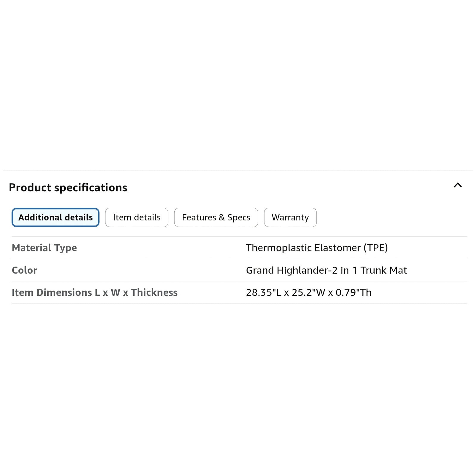Screen dimensions: 476x476
Task: Click the Thermoplastic Elastomer (TPE) value
Action: (317, 248)
